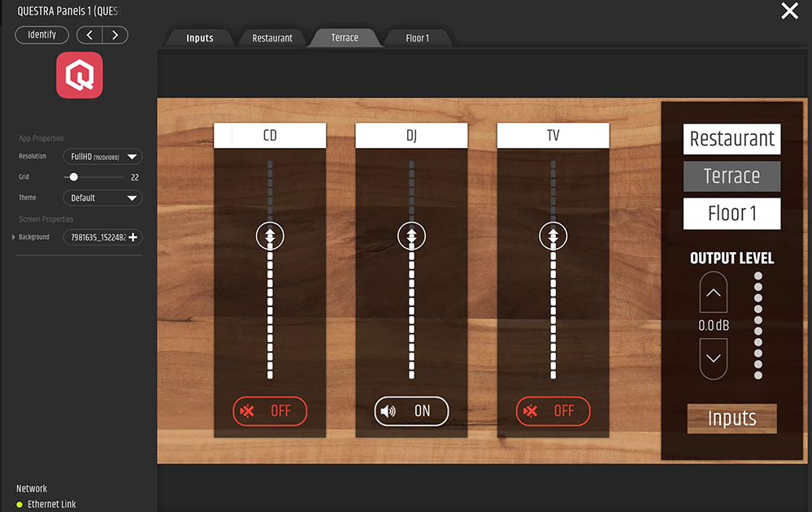Screen dimensions: 812x512
Task: Switch to the Floor 1 tab
Action: click(x=417, y=38)
